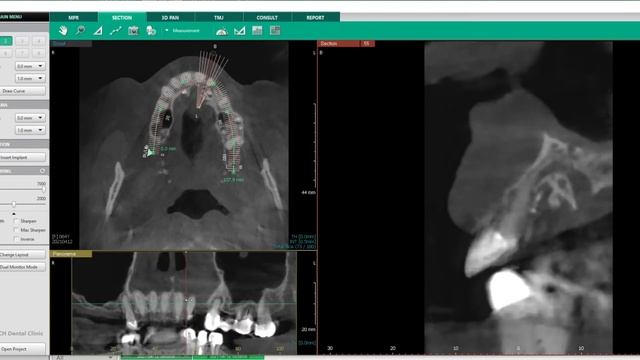This screenshot has width=640, height=360.
Task: Enable the Sharpen checkbox
Action: (x=17, y=221)
